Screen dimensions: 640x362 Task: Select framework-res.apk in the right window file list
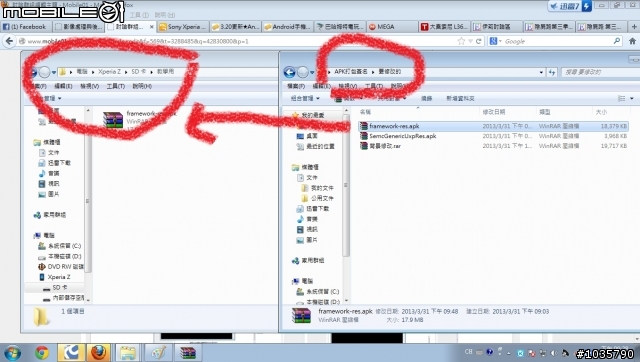(394, 126)
